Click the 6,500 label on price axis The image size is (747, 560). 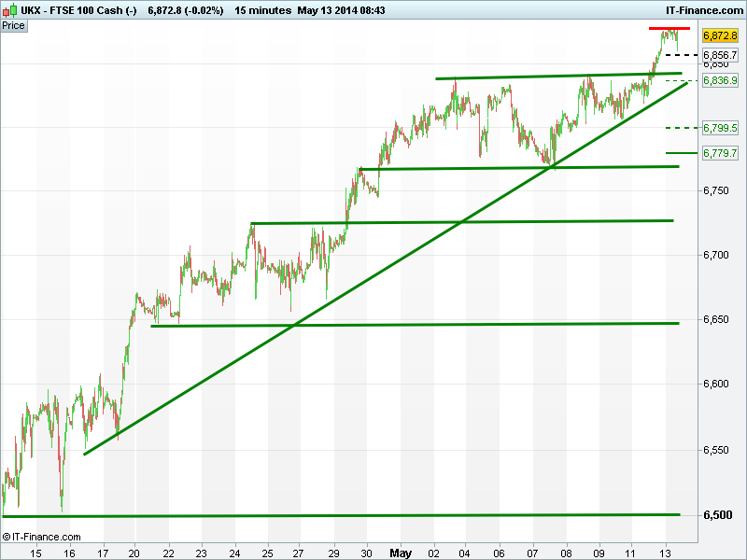point(717,515)
